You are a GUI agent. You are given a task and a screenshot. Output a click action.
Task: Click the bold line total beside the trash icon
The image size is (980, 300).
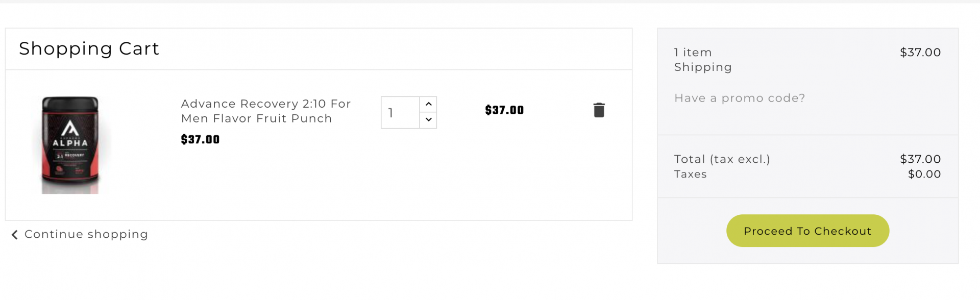tap(504, 110)
